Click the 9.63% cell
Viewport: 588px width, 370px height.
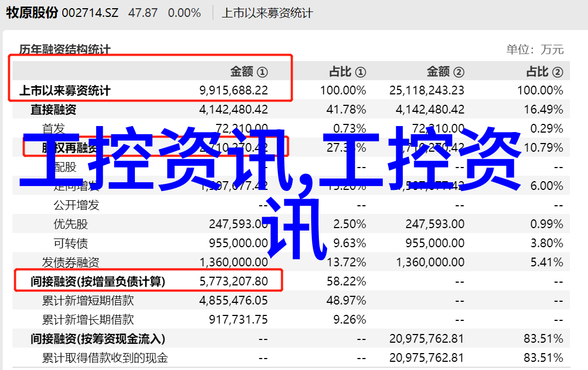(x=349, y=243)
